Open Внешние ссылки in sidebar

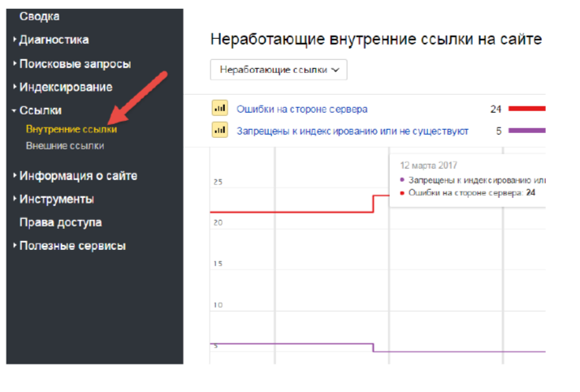(x=65, y=146)
